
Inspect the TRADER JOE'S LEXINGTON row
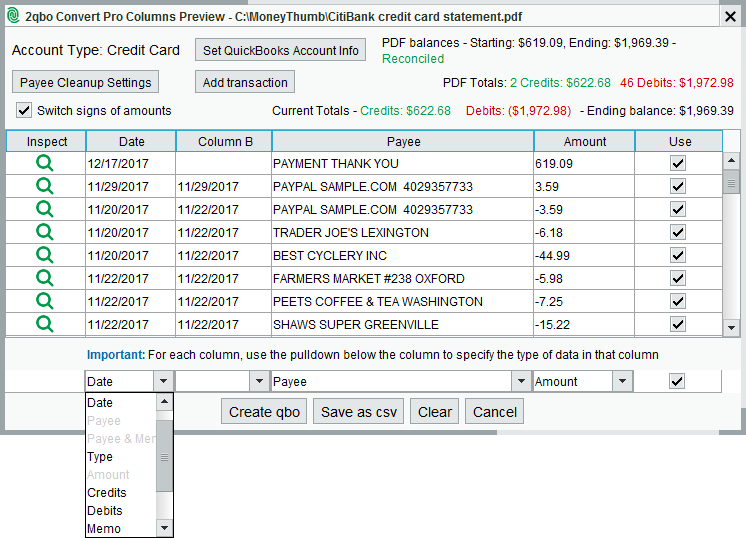click(45, 232)
